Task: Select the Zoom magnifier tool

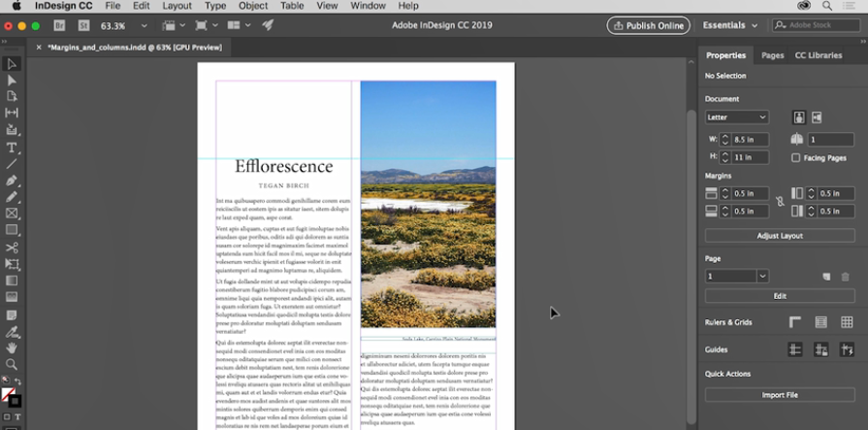Action: 12,364
